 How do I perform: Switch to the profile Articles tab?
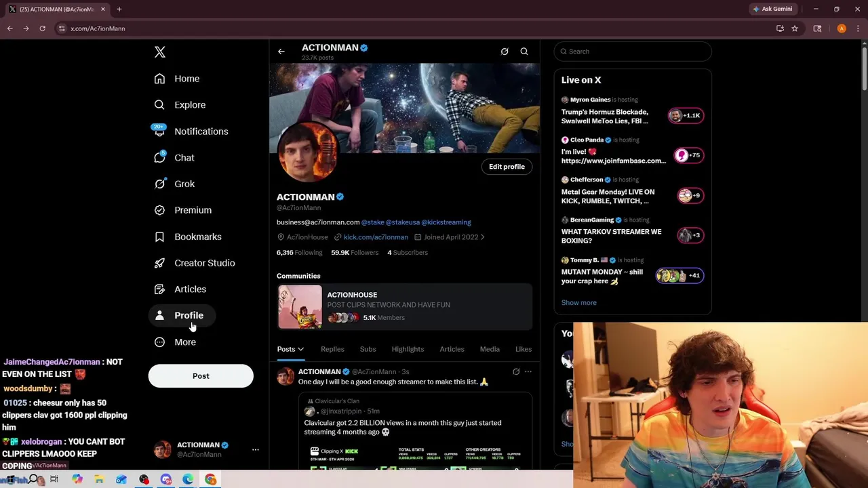(452, 349)
